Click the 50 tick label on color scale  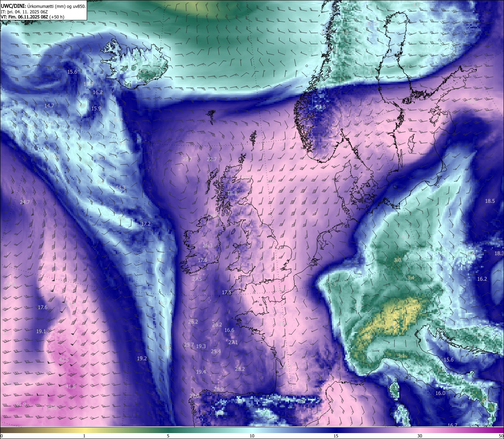(501, 436)
